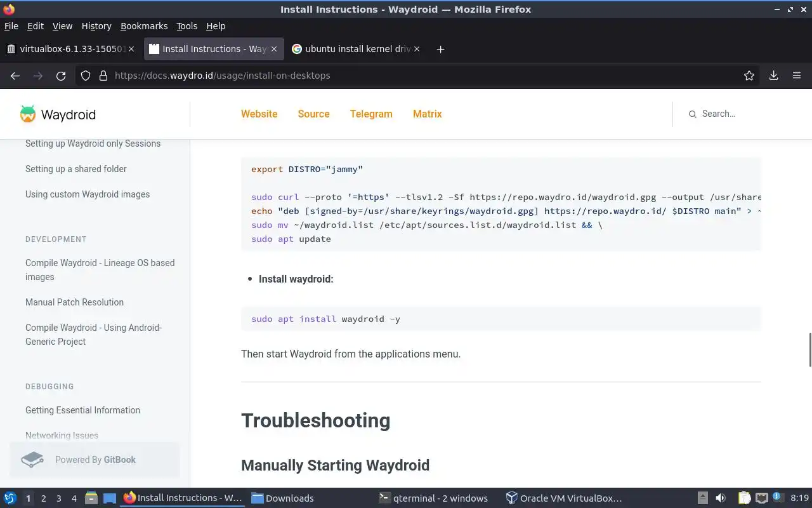This screenshot has height=508, width=812.
Task: Switch to virtual desktop 3
Action: [58, 498]
